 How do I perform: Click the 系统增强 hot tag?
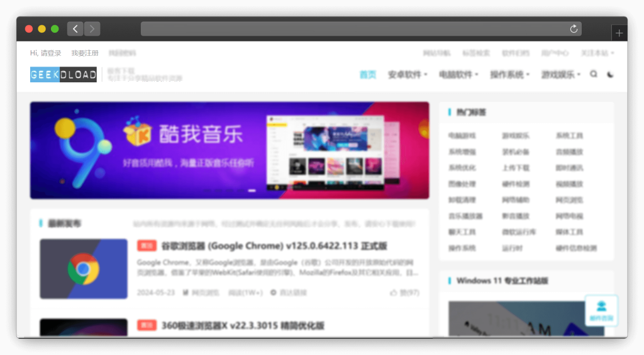click(462, 152)
